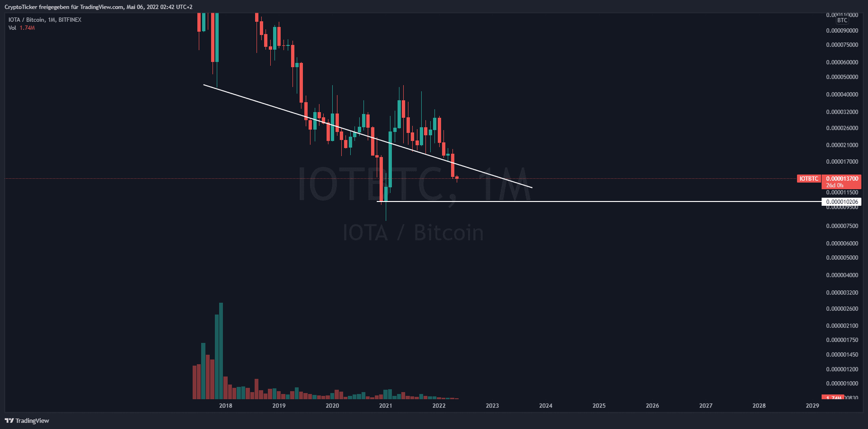This screenshot has width=868, height=429.
Task: Click the TradingView logo icon
Action: pos(9,420)
